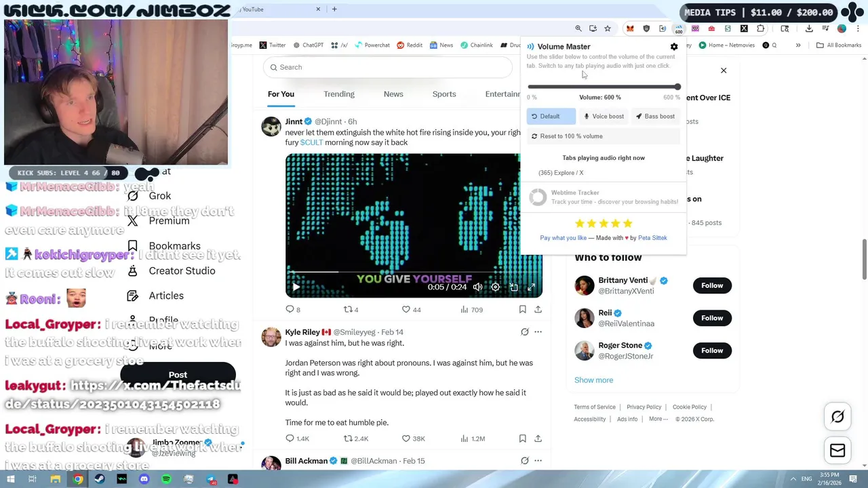Viewport: 868px width, 488px height.
Task: Enter fullscreen on the video
Action: tap(531, 287)
